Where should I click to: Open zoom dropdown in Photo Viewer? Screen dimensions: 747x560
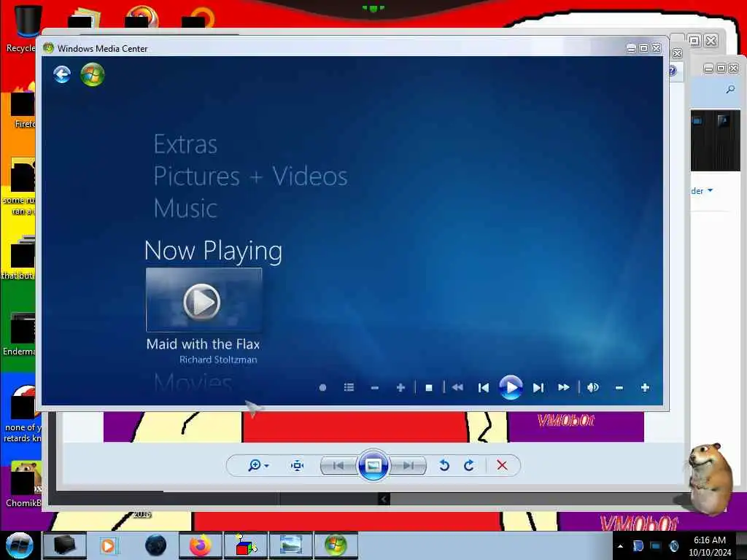click(x=259, y=465)
